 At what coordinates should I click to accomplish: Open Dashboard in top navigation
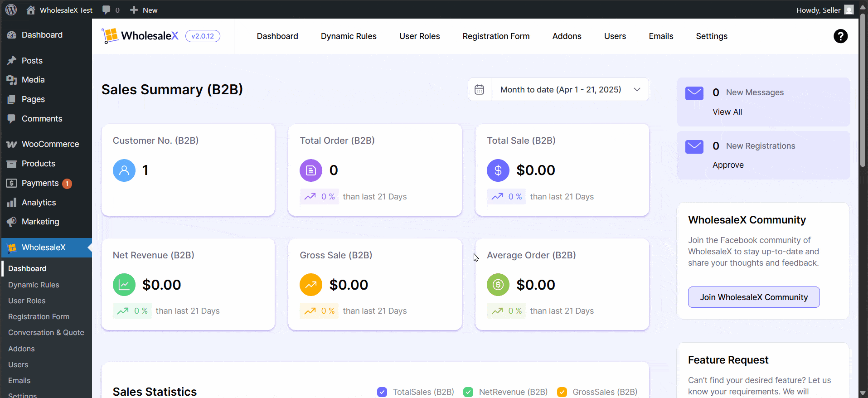point(277,36)
